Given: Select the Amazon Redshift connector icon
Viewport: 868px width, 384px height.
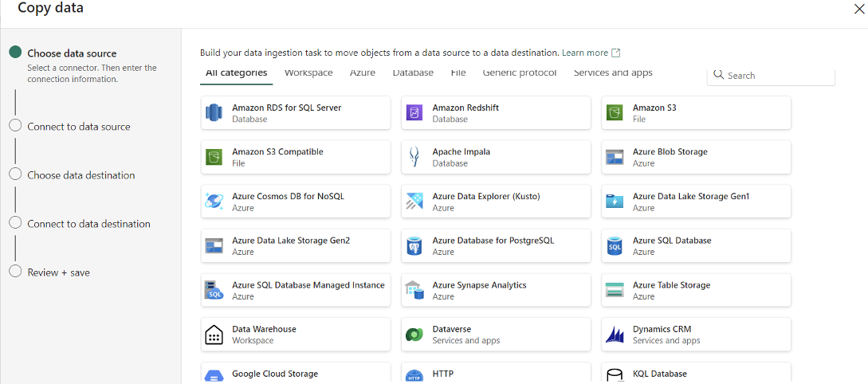Looking at the screenshot, I should pos(414,113).
